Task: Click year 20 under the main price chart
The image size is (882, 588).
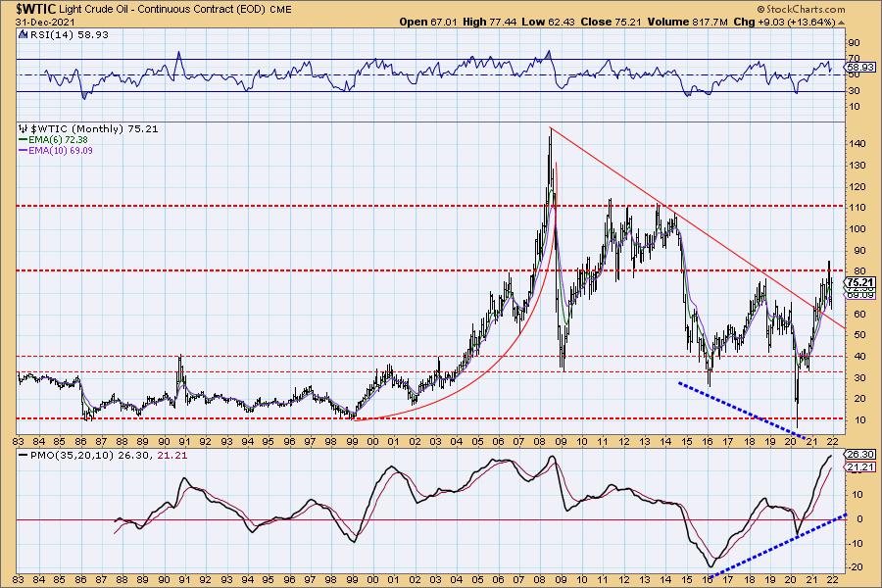Action: coord(791,442)
